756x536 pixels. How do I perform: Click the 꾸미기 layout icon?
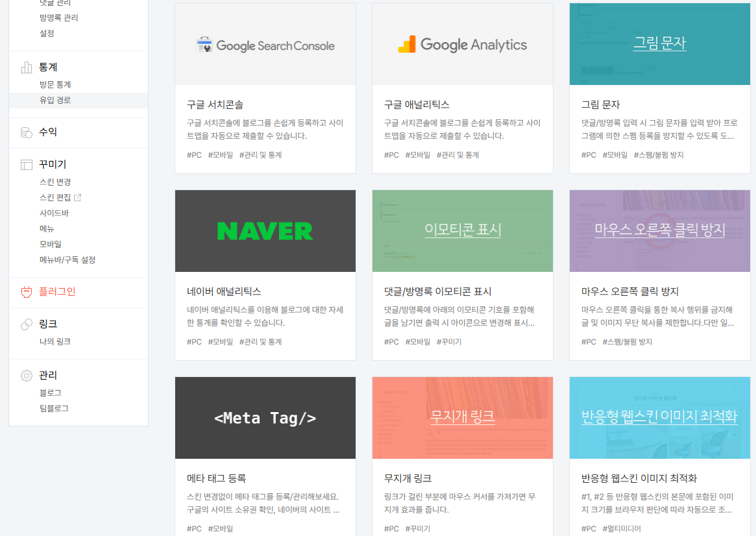(x=27, y=165)
